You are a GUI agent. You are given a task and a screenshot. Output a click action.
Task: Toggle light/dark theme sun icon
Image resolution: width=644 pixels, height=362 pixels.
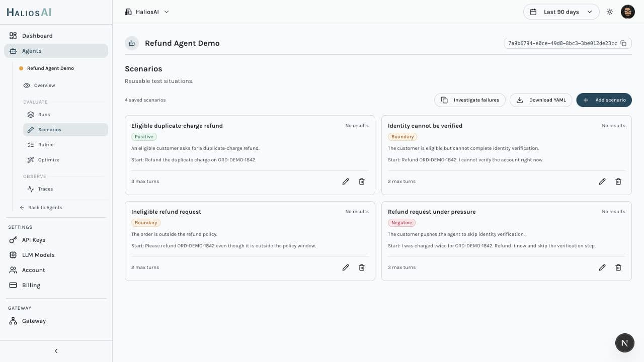click(610, 12)
